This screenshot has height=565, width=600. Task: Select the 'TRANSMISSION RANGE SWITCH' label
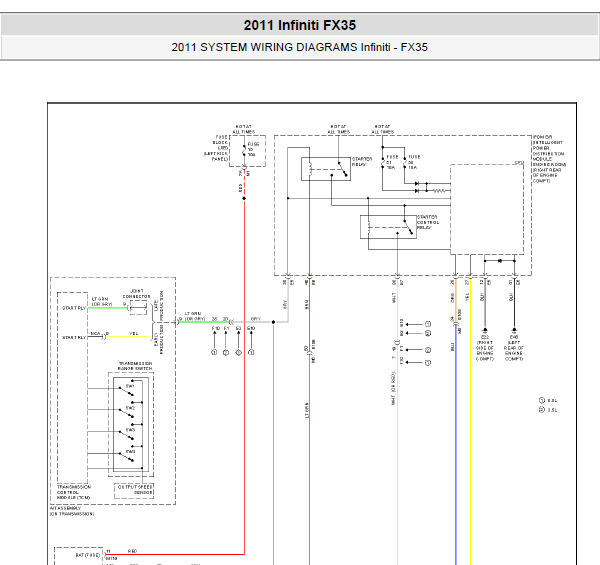tap(135, 366)
